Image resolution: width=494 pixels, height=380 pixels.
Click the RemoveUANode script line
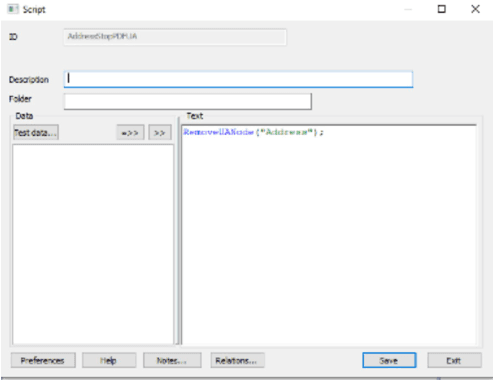tap(253, 132)
